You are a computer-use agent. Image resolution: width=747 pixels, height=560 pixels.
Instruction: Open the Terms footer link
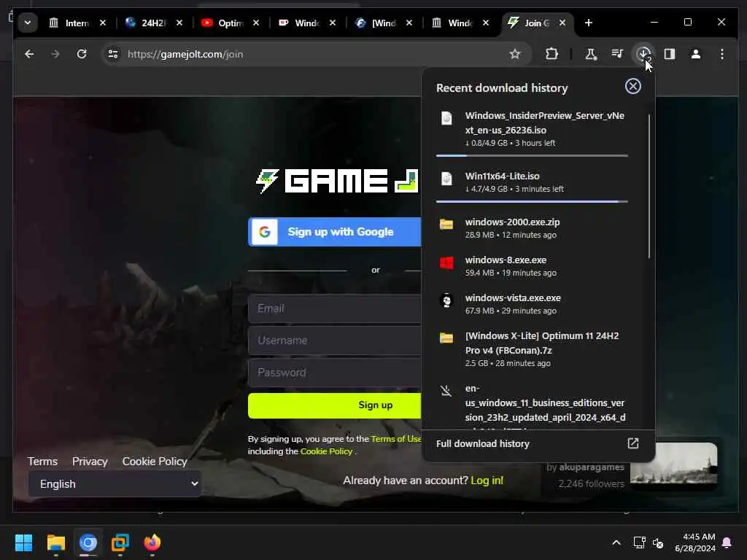click(x=42, y=462)
